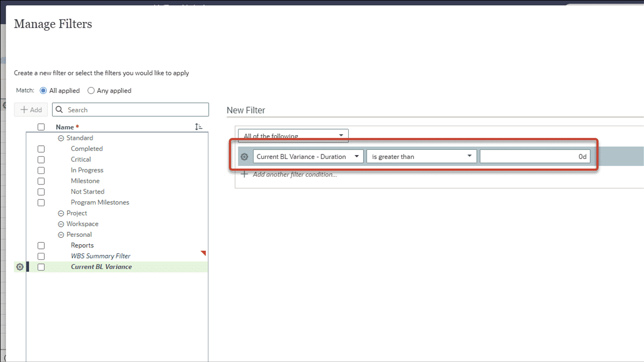The height and width of the screenshot is (362, 644).
Task: Click the magnifier icon in the Search box
Action: 60,110
